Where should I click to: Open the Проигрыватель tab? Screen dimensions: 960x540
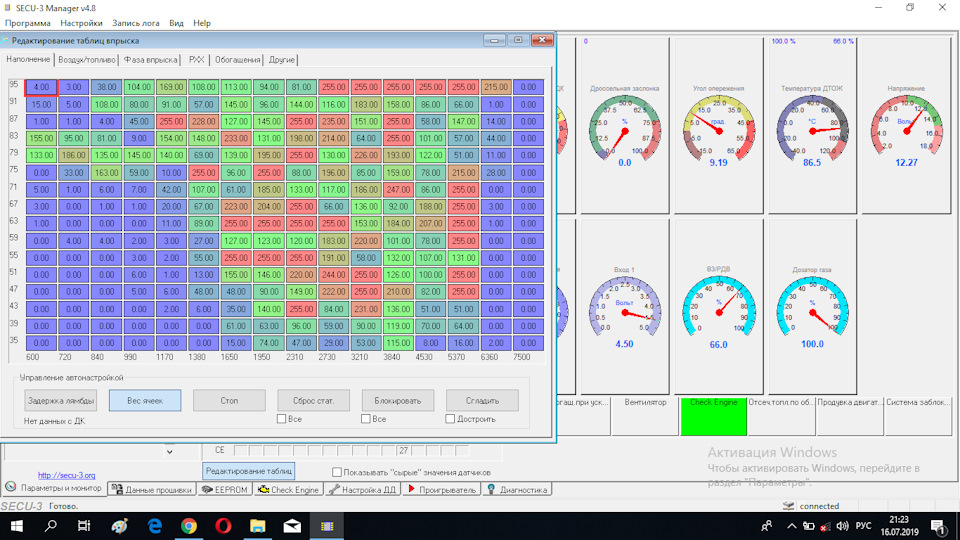(441, 490)
